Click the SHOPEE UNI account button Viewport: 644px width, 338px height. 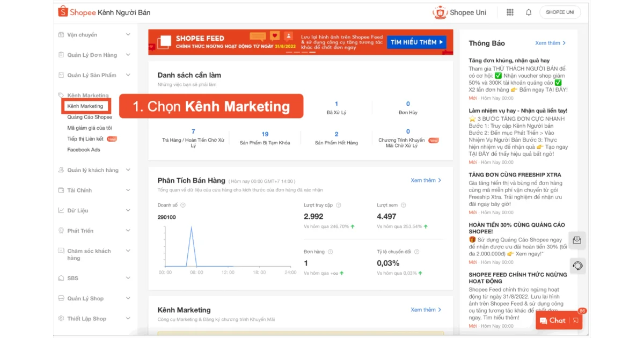click(560, 12)
